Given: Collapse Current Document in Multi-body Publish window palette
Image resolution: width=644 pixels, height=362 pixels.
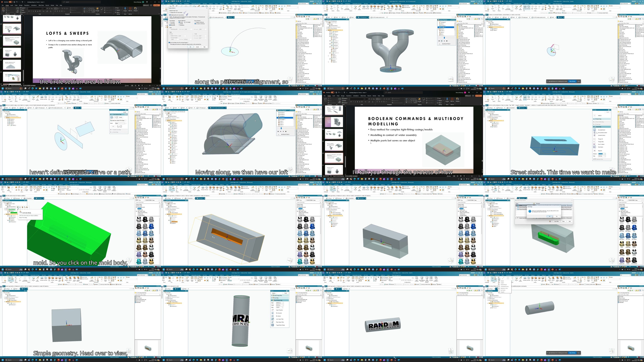Looking at the screenshot, I should point(619,207).
